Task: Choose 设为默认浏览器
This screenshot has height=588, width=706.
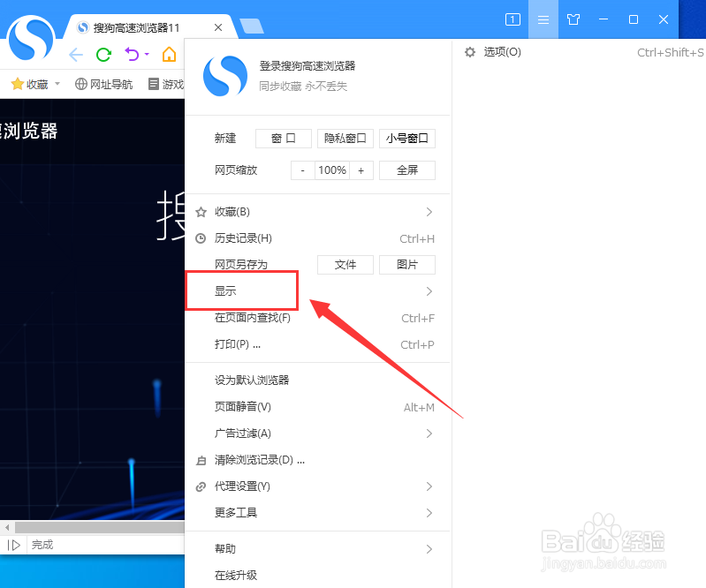Action: 317,381
